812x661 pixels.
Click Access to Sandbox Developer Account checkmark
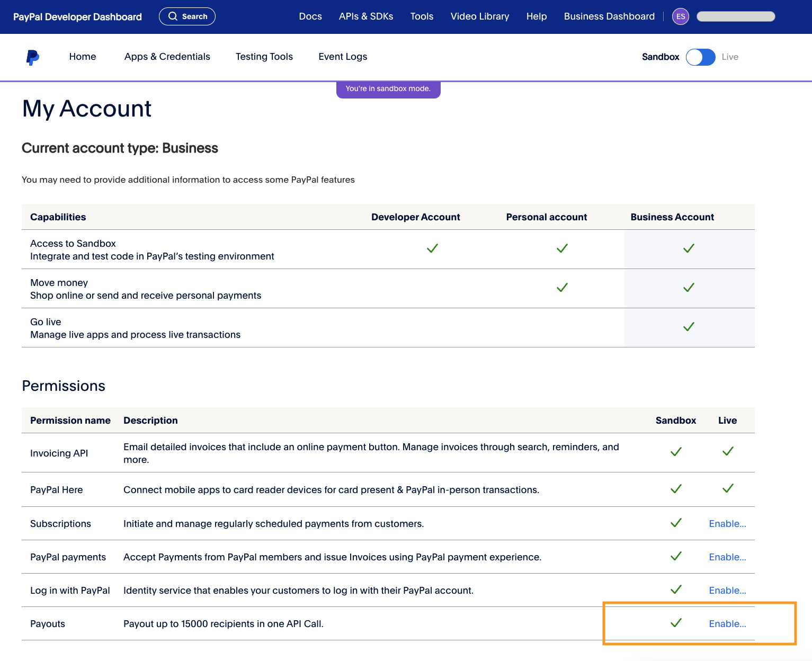pos(432,248)
